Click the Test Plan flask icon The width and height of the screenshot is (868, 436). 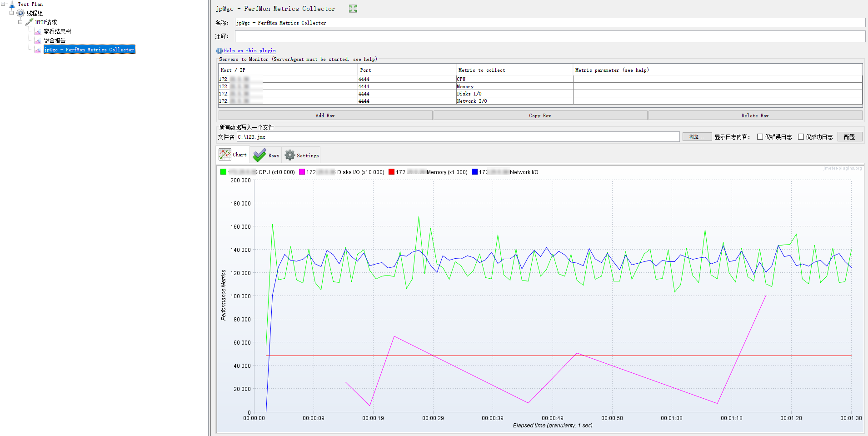12,5
